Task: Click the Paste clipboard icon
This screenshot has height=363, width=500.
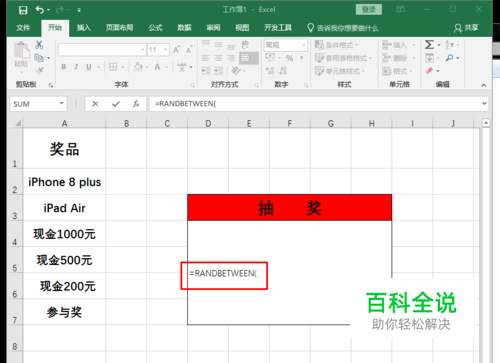Action: coord(22,51)
